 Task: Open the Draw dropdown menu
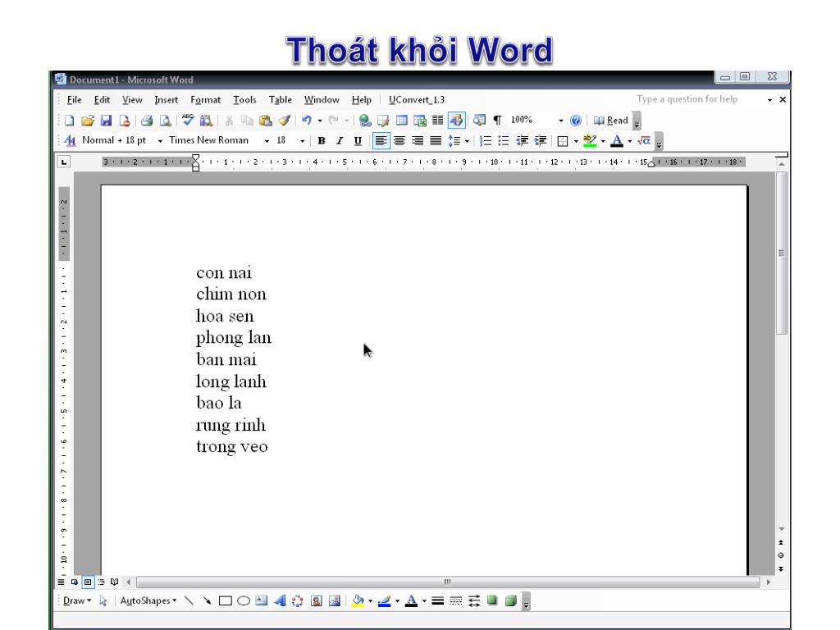pyautogui.click(x=77, y=601)
